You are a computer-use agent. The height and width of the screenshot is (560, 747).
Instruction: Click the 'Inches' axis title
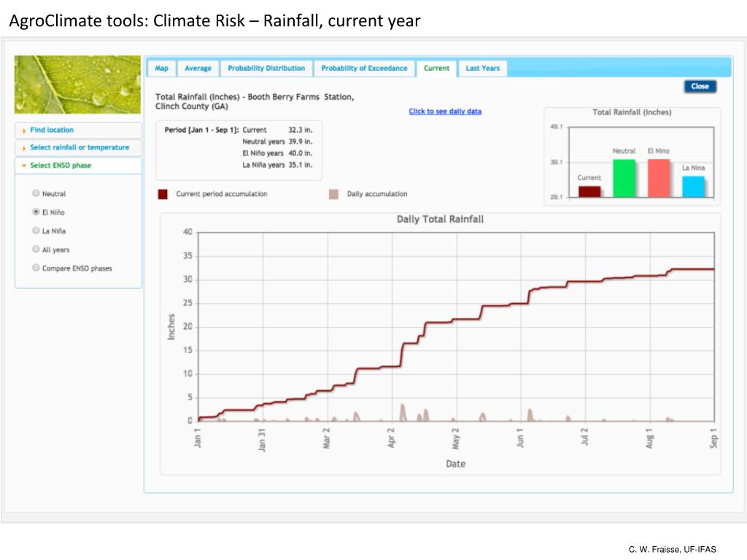click(171, 327)
